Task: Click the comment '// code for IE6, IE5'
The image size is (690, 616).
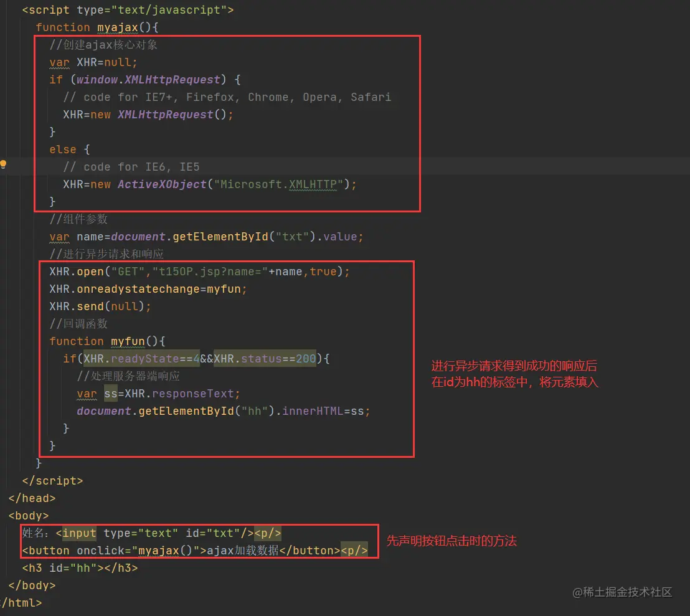Action: coord(131,167)
